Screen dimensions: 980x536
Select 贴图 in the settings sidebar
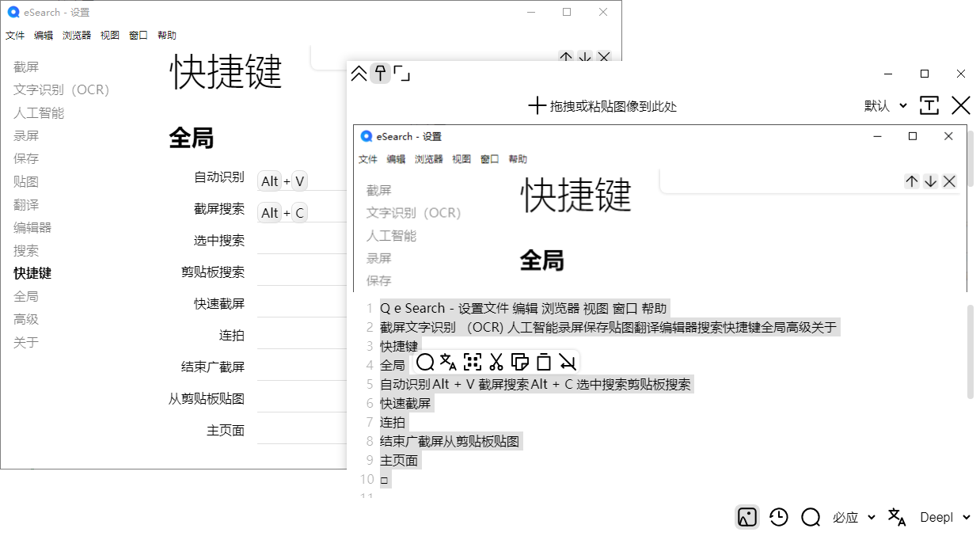(26, 182)
